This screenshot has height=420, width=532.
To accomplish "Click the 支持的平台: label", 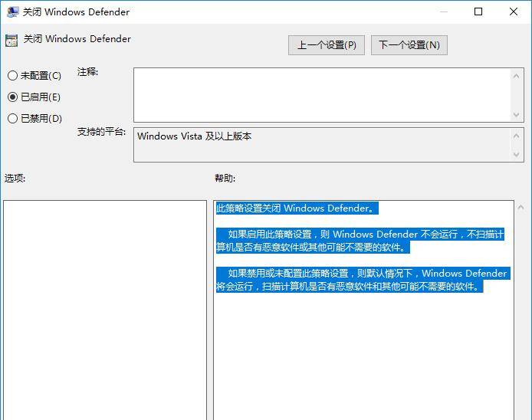I will click(x=102, y=132).
